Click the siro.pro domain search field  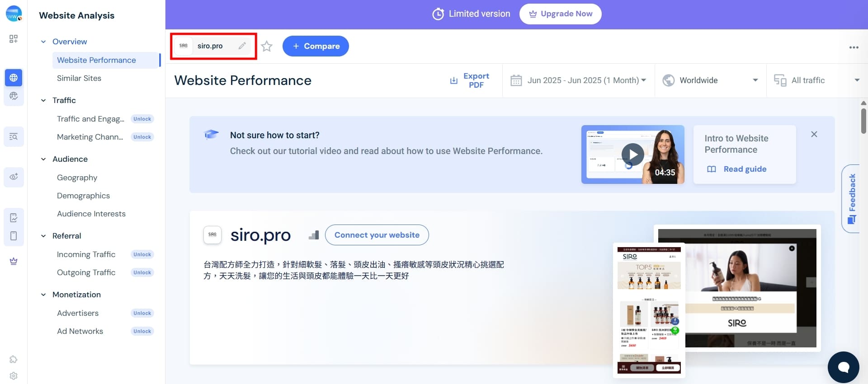click(213, 46)
